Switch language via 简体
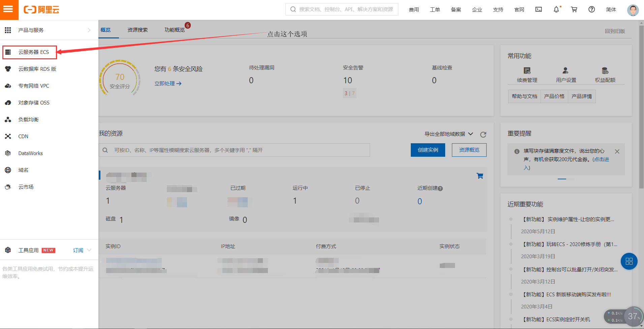 tap(611, 9)
